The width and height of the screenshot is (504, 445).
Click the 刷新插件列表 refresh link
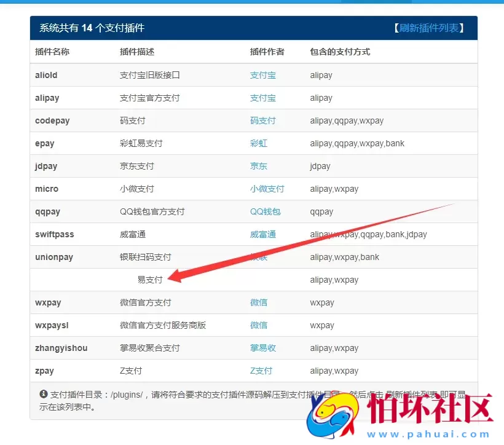click(428, 28)
